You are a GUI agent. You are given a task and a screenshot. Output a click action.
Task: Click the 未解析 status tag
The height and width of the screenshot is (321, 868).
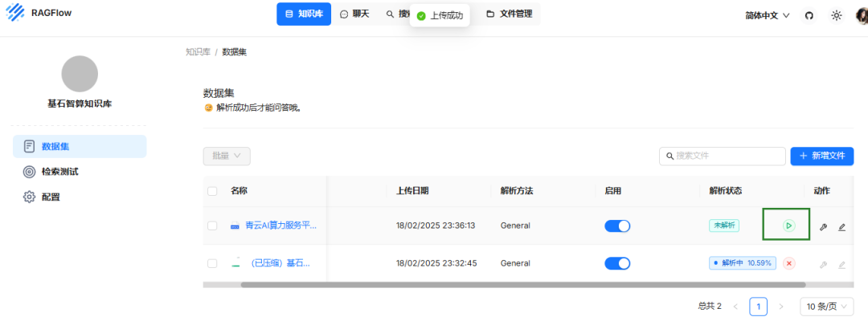click(x=724, y=226)
